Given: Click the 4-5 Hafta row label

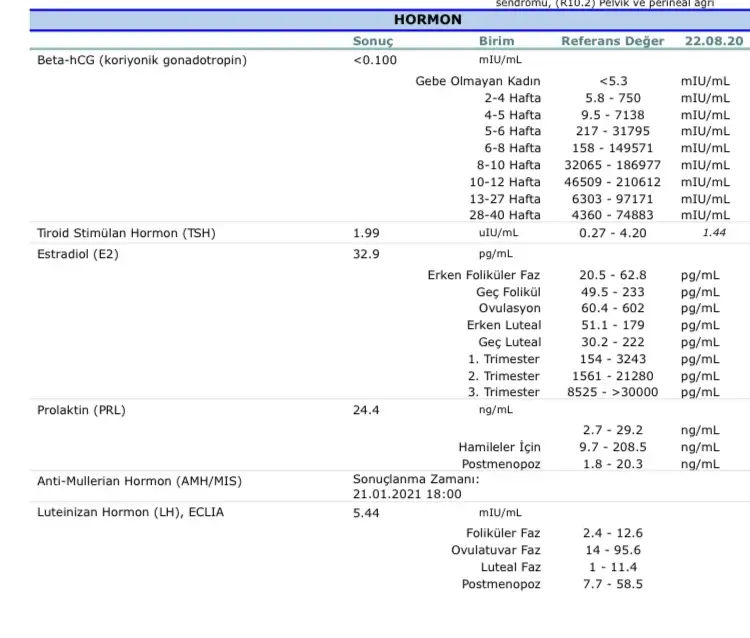Looking at the screenshot, I should point(512,115).
